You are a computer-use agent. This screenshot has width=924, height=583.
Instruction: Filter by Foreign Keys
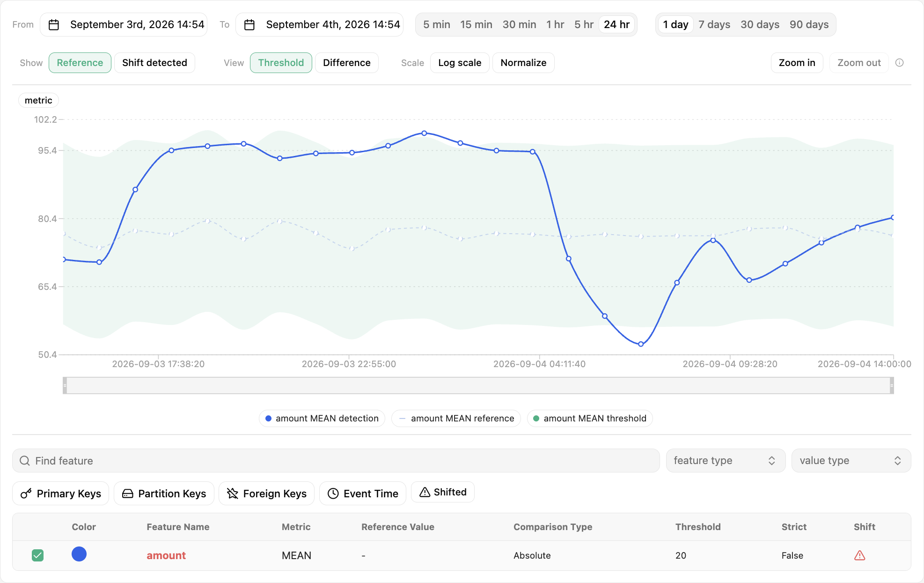coord(266,494)
